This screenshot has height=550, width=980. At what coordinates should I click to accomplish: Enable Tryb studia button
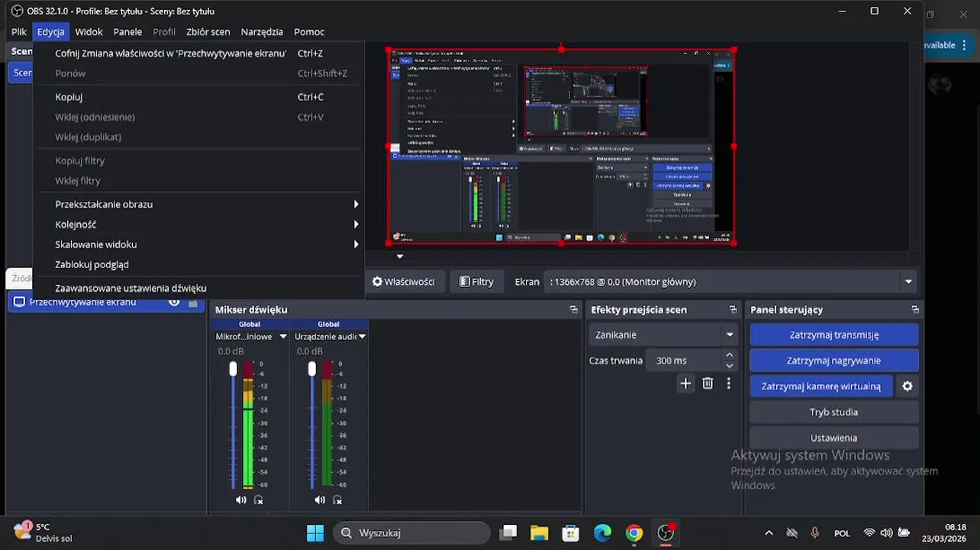(834, 412)
